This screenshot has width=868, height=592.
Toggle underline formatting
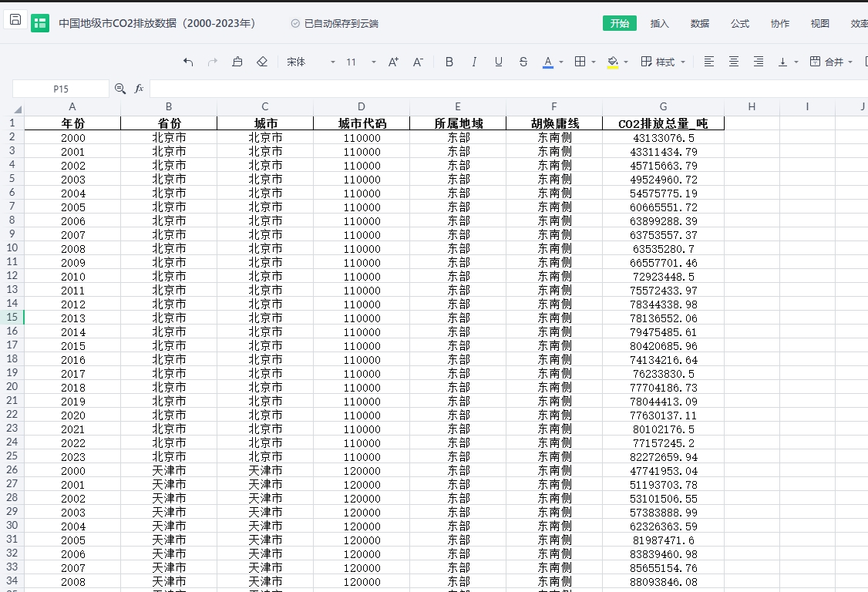tap(499, 62)
